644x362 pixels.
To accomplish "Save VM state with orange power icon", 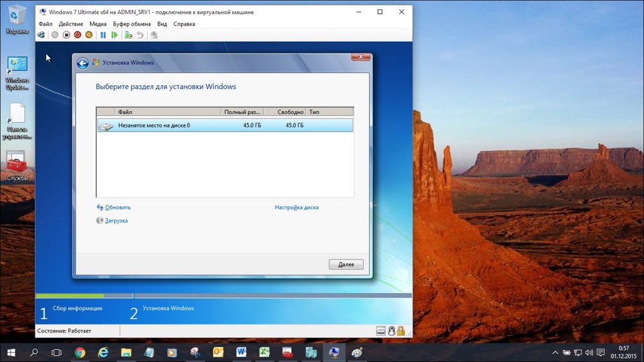I will [x=89, y=36].
